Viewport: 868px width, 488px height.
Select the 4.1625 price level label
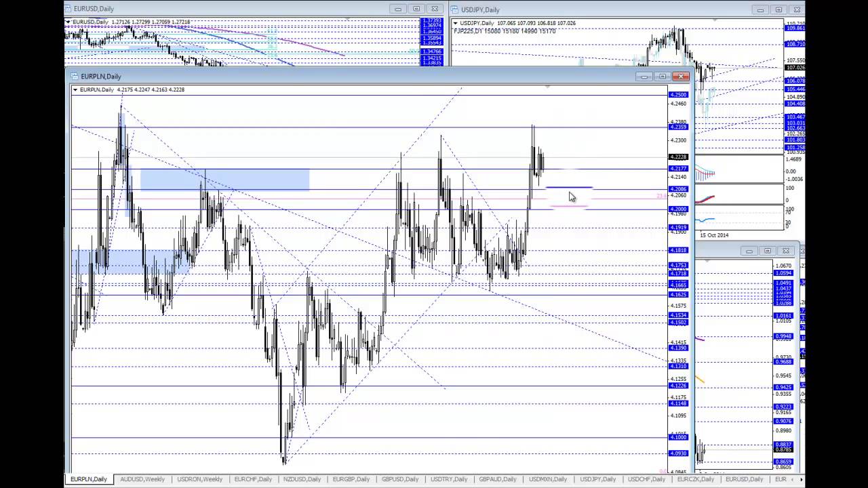coord(678,295)
